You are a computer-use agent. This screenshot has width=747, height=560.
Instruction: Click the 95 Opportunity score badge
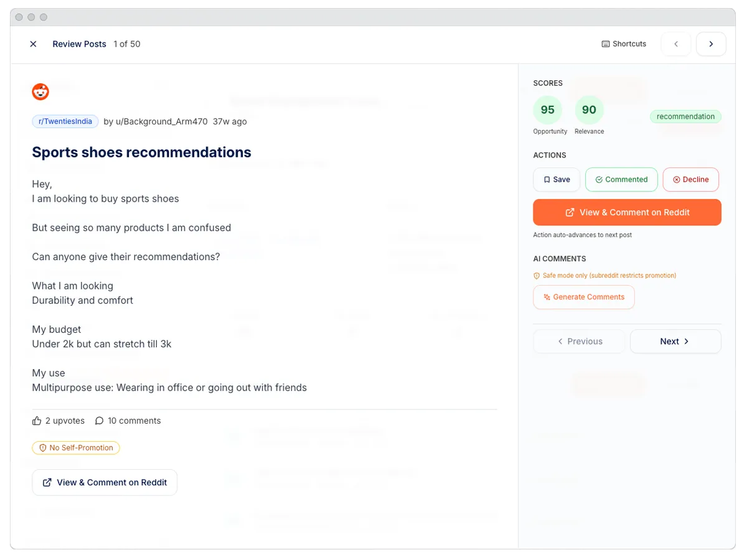tap(548, 109)
